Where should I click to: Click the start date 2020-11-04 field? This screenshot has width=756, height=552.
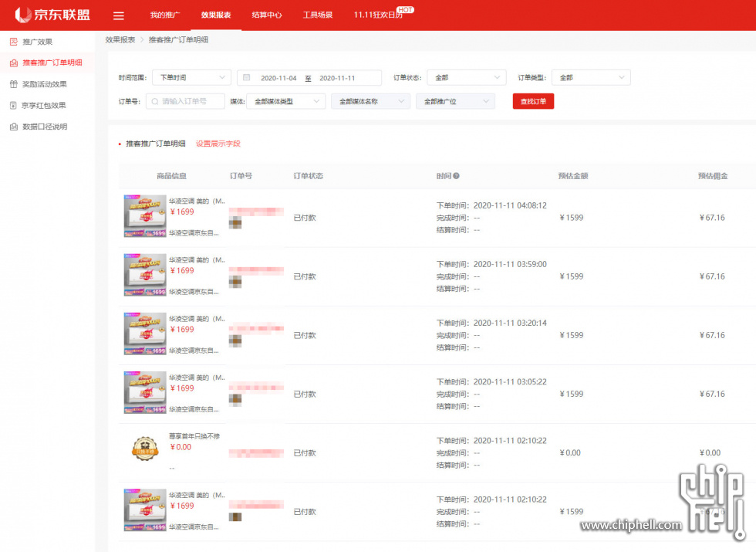278,78
